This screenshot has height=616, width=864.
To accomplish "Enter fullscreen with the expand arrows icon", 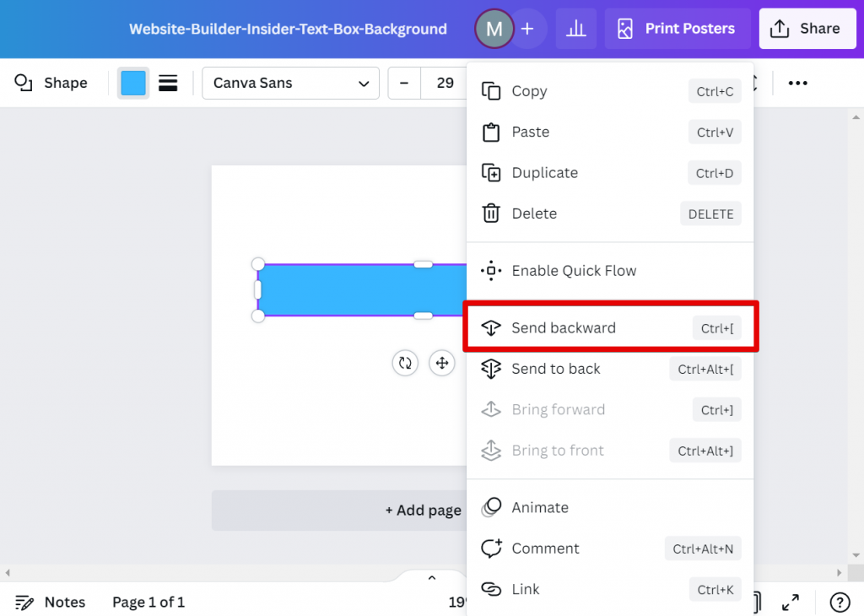I will click(x=791, y=602).
